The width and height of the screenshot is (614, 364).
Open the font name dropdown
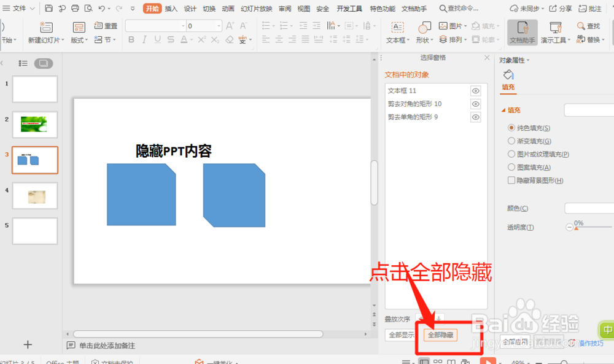click(x=183, y=26)
